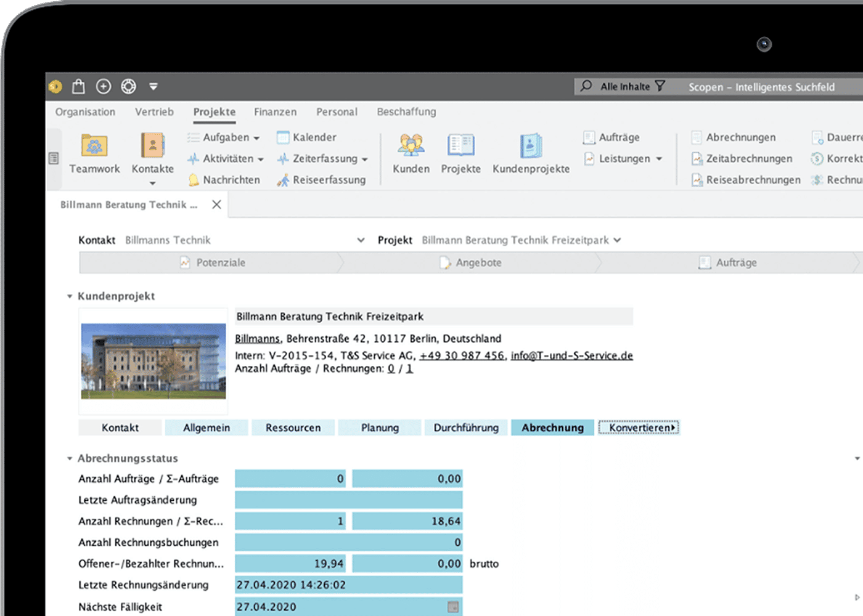
Task: Click the Zeiterfassung icon
Action: [283, 159]
